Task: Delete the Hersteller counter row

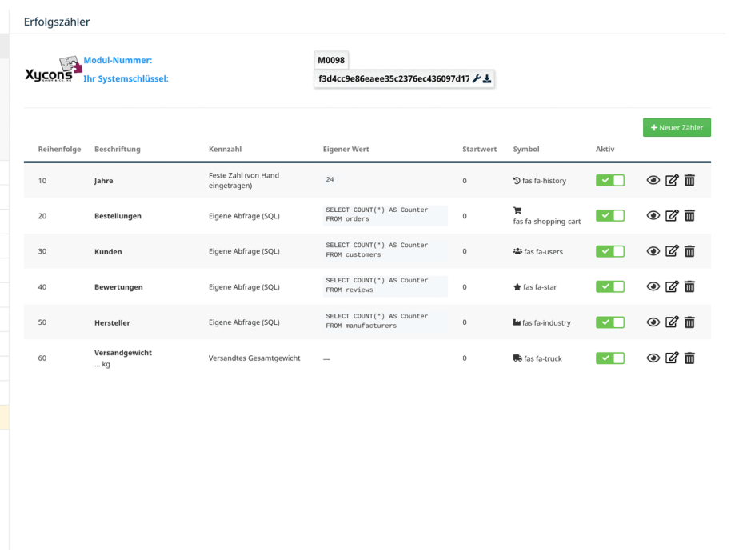Action: coord(689,322)
